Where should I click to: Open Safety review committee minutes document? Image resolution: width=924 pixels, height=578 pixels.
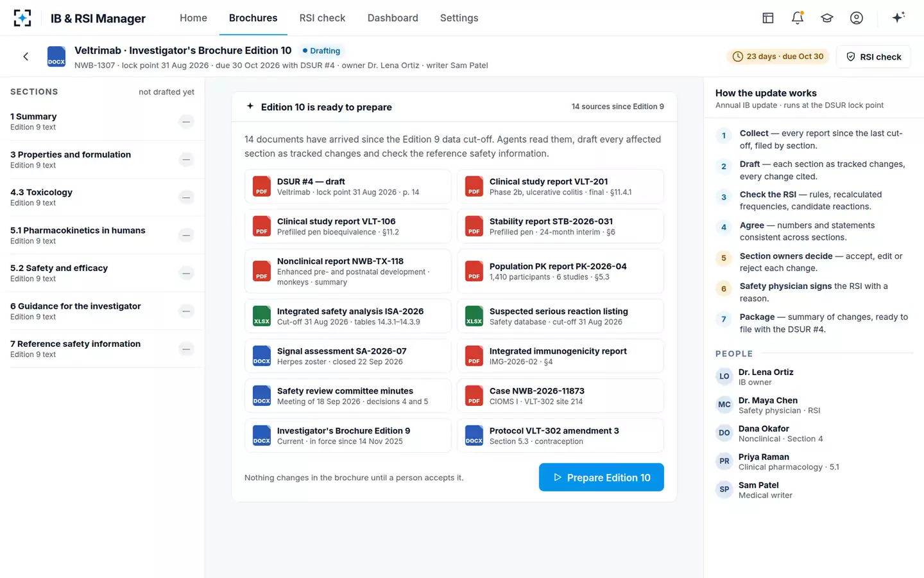pyautogui.click(x=348, y=396)
